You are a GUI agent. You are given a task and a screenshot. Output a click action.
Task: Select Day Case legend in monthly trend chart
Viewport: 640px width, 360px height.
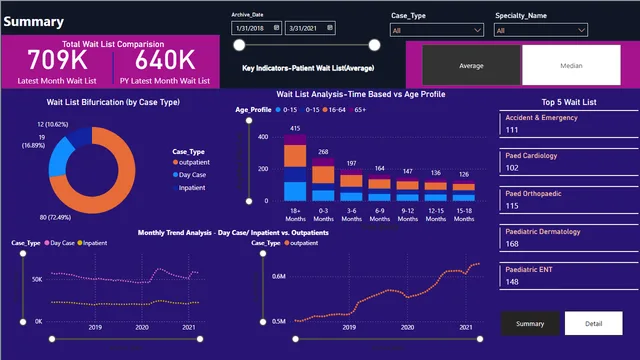click(x=60, y=243)
